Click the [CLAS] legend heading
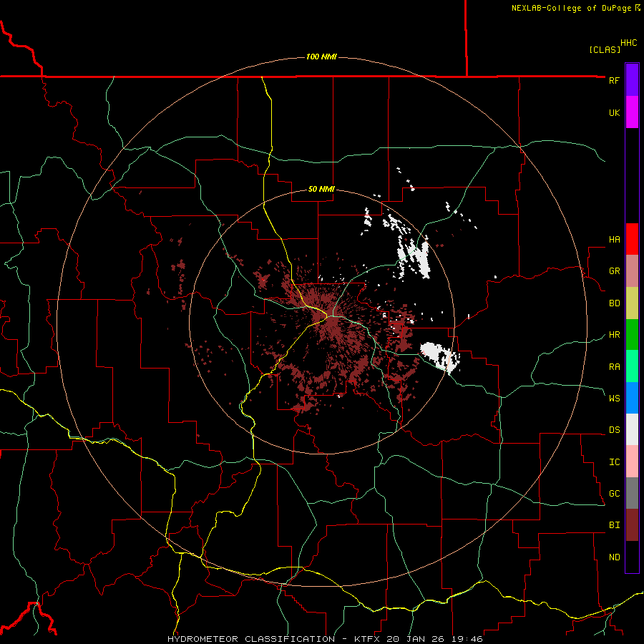The width and height of the screenshot is (644, 644). [605, 49]
